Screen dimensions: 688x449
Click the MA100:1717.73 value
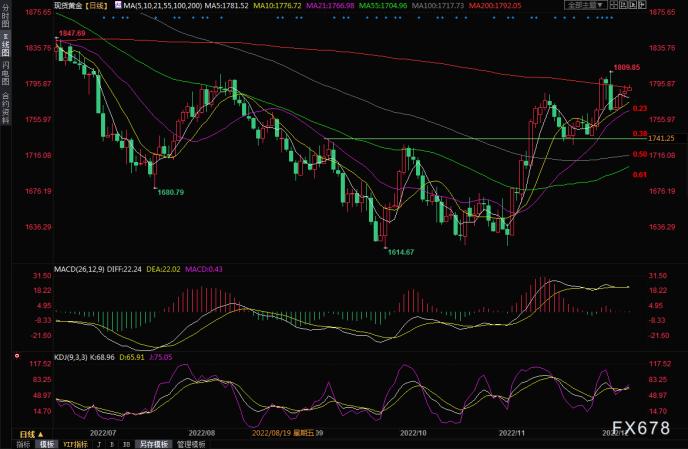(x=438, y=6)
